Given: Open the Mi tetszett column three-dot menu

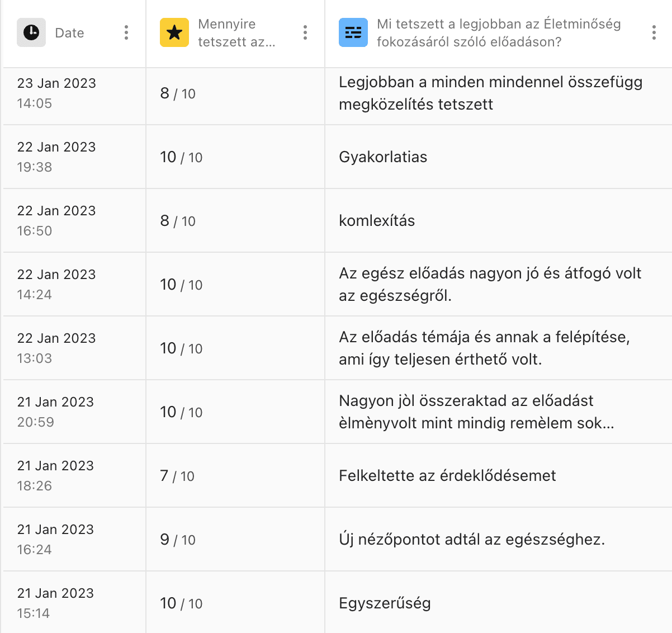Looking at the screenshot, I should coord(654,32).
